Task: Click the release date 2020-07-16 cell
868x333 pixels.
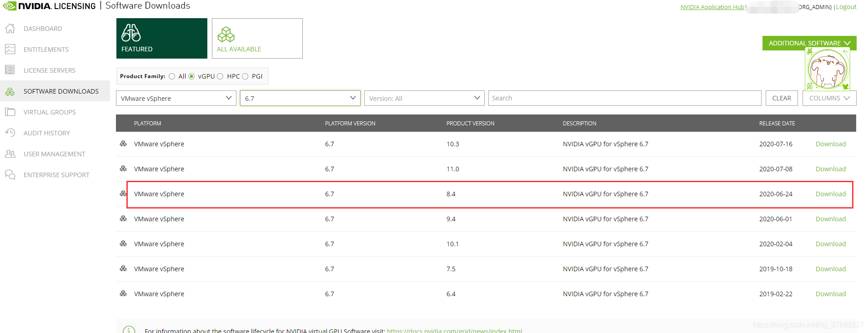Action: tap(776, 144)
